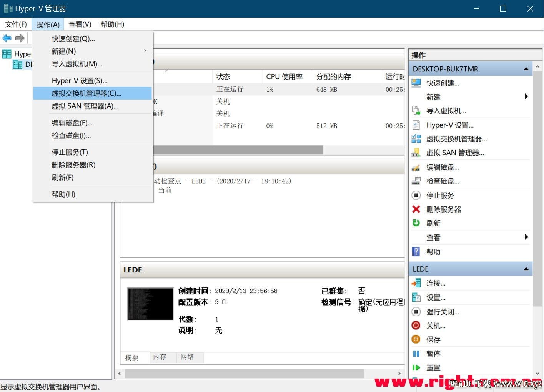Click 快速创建 icon in Actions pane
This screenshot has height=392, width=544.
coord(416,83)
